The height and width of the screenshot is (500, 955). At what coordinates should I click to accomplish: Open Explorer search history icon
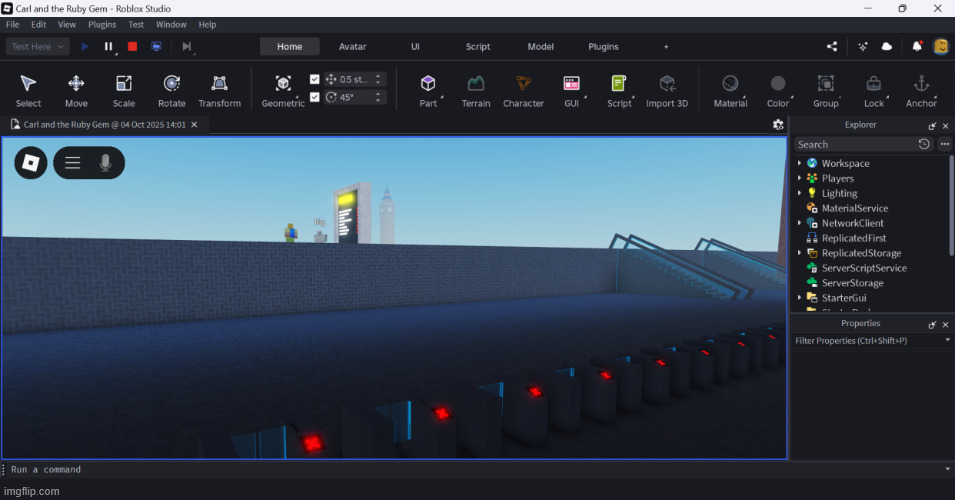tap(924, 144)
